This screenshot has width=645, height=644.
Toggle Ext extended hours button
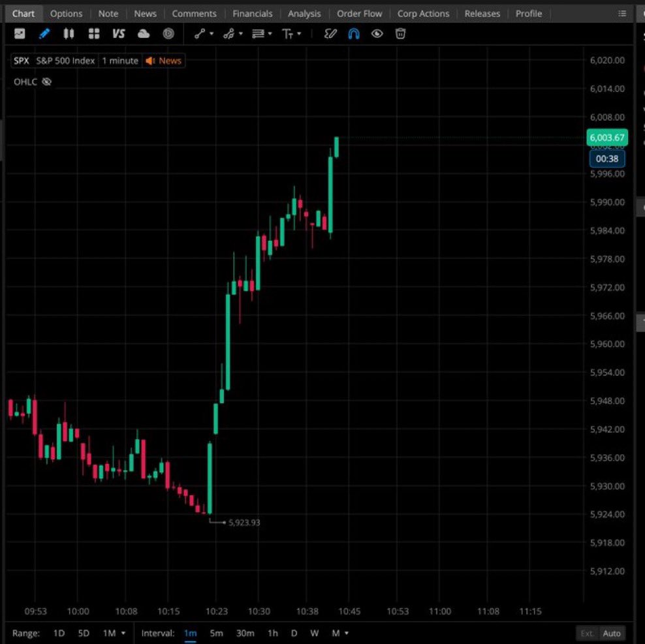tap(587, 634)
